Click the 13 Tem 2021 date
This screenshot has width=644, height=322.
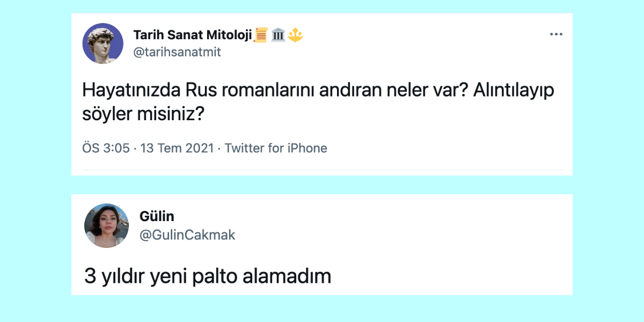(177, 148)
